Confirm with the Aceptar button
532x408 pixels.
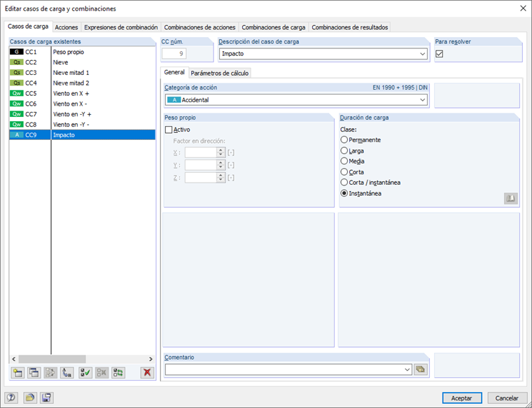point(462,398)
